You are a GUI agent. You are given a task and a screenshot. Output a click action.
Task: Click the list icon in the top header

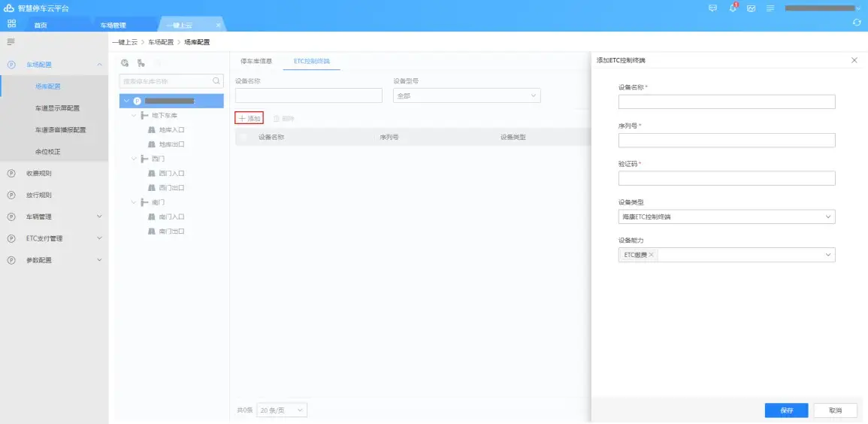(770, 8)
